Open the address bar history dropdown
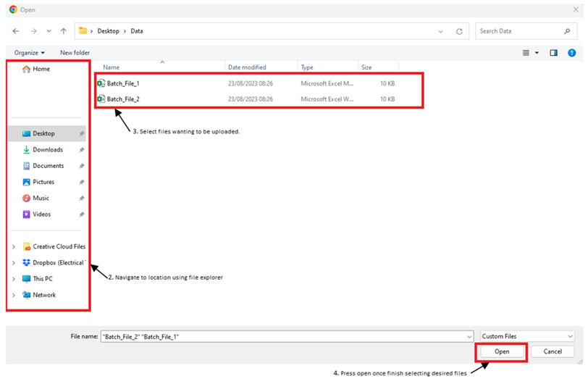Screen dimensions: 588x384 click(x=441, y=31)
